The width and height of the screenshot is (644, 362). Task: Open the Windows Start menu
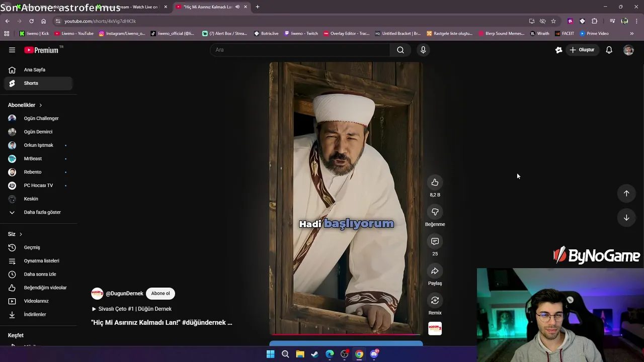coord(270,354)
